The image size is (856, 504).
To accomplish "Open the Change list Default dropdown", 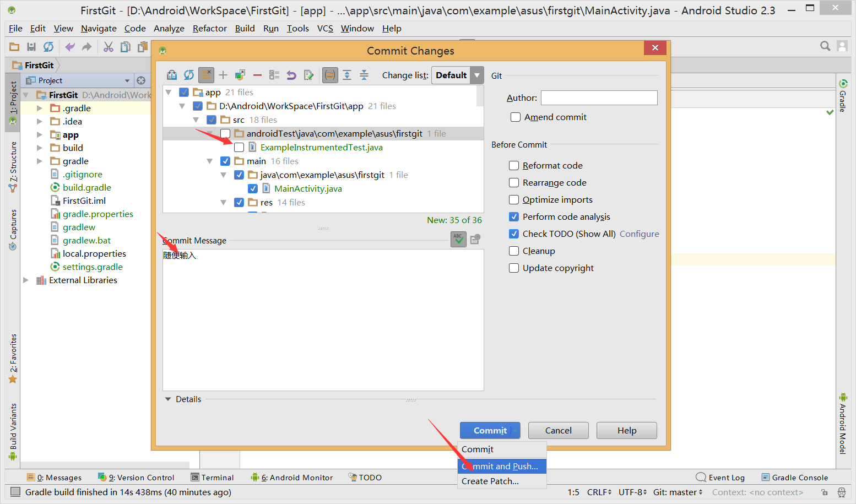I will coord(457,75).
